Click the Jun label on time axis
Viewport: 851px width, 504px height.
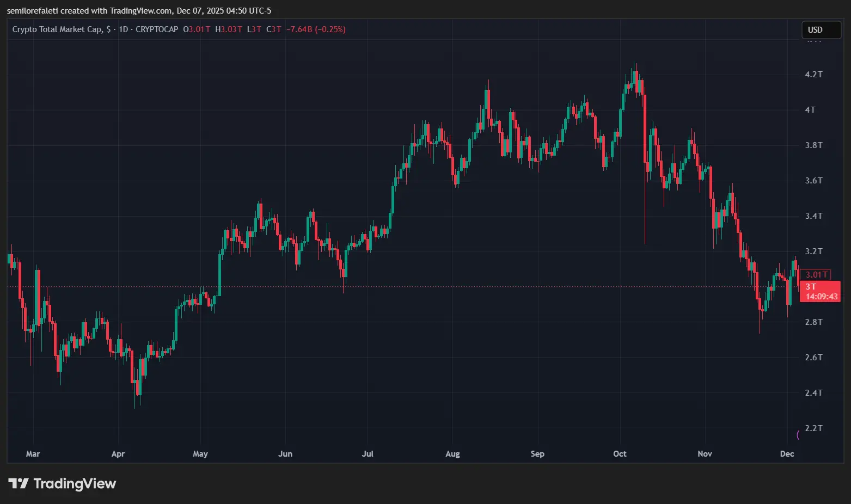tap(285, 454)
